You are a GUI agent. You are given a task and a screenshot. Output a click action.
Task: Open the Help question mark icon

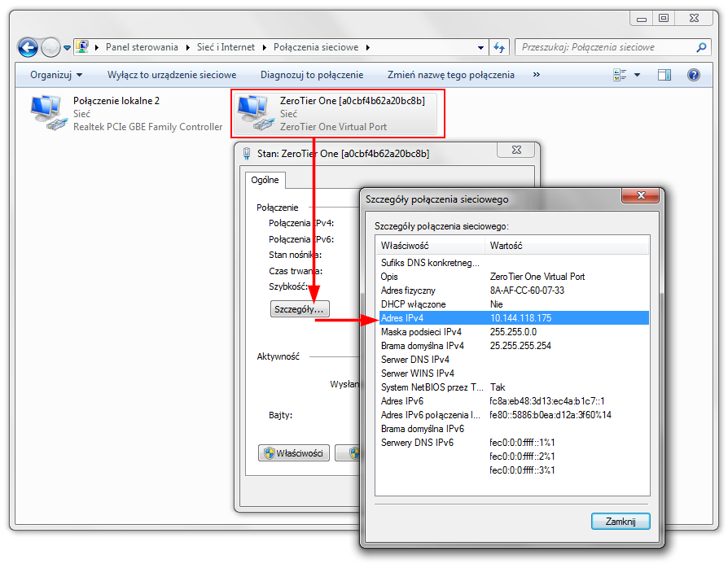[694, 75]
